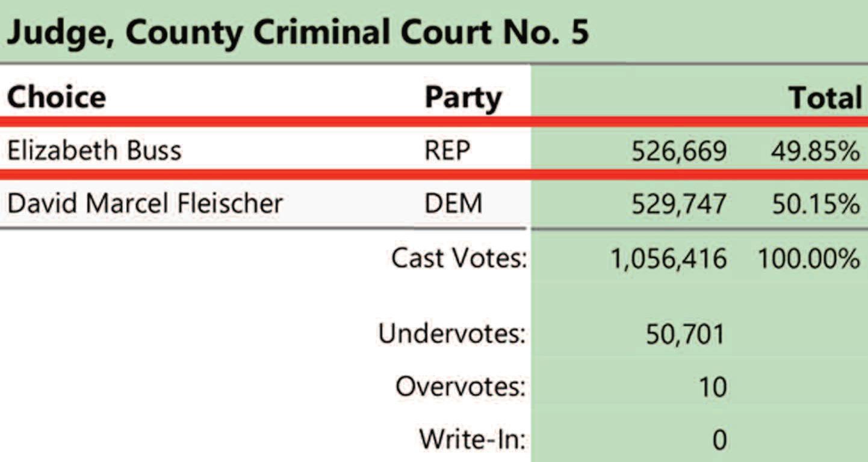This screenshot has width=868, height=462.
Task: Click the Total column header
Action: [825, 98]
